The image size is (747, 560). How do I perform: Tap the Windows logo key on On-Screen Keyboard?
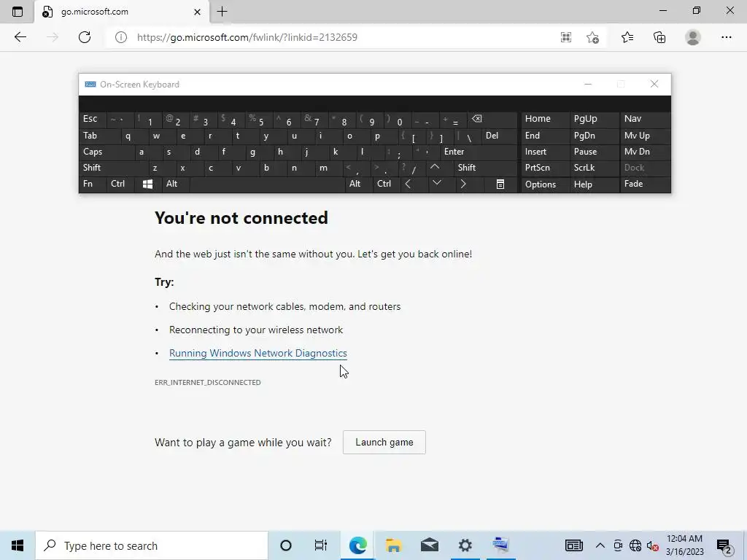pyautogui.click(x=147, y=184)
